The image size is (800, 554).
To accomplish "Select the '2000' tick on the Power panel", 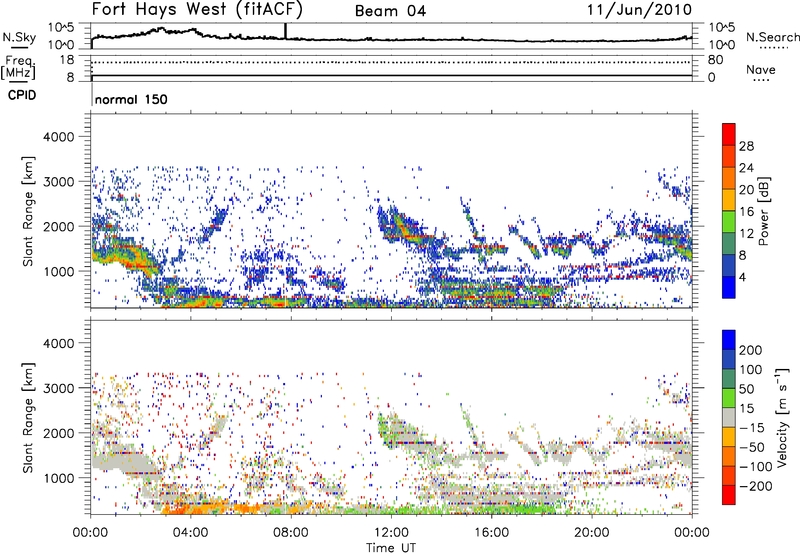I will coord(58,226).
